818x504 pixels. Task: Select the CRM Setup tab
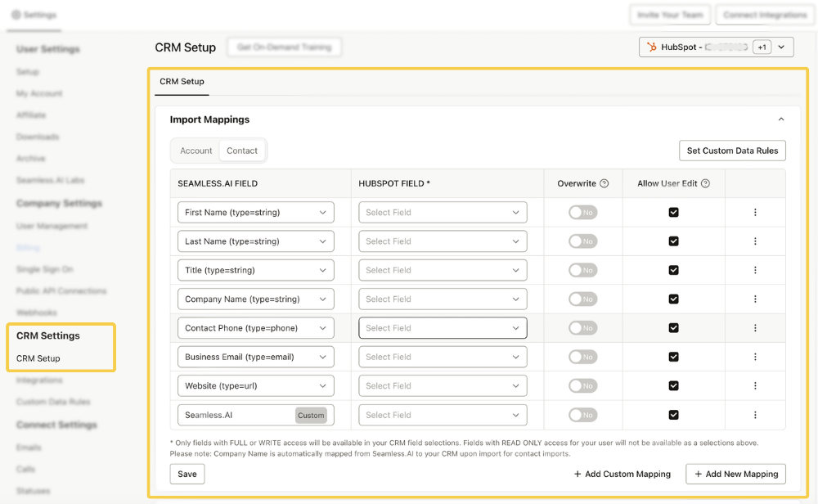click(x=182, y=82)
